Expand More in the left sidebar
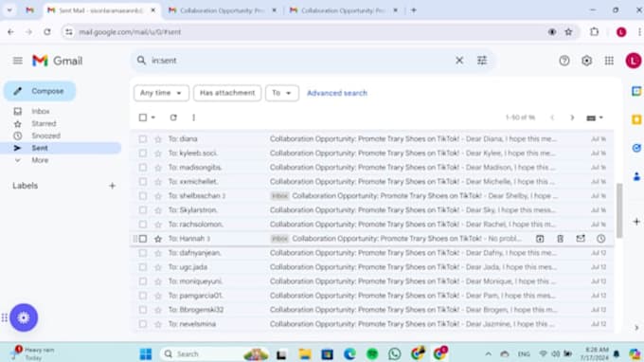 40,160
